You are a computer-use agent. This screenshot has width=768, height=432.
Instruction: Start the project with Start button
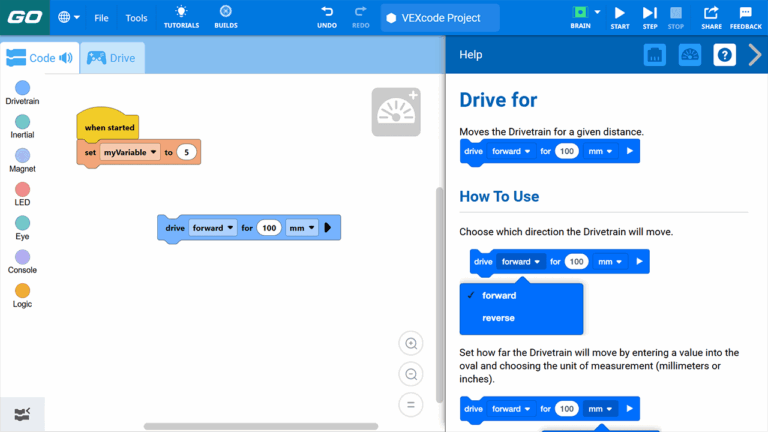pyautogui.click(x=620, y=18)
